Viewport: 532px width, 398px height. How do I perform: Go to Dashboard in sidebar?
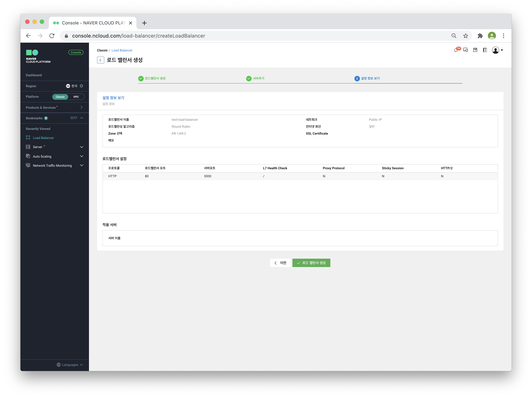tap(34, 75)
